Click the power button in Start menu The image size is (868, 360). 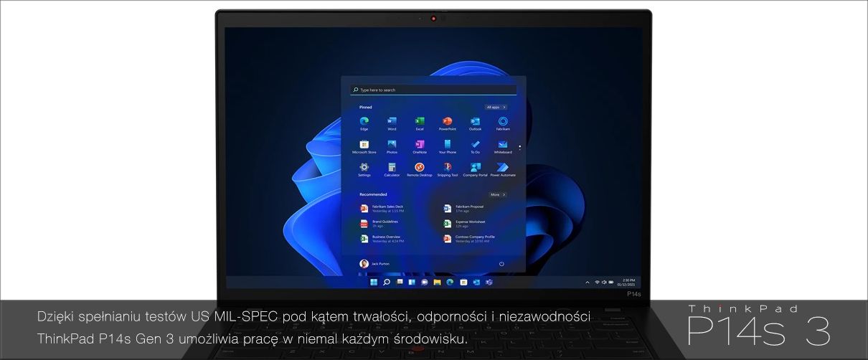click(501, 264)
